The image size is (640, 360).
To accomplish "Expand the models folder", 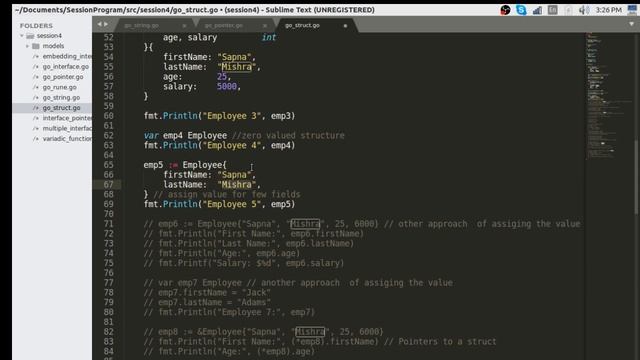I will tap(27, 46).
